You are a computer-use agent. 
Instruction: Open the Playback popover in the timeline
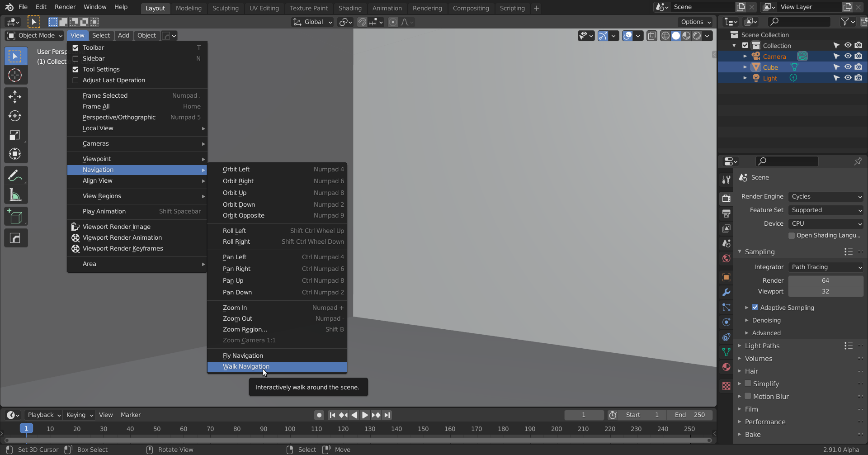click(x=44, y=415)
